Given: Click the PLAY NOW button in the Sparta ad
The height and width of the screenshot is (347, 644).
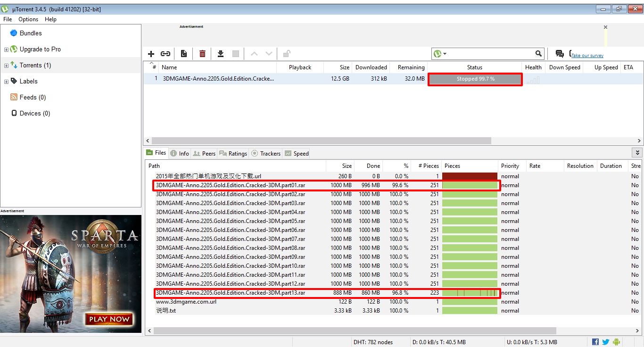Looking at the screenshot, I should (109, 319).
